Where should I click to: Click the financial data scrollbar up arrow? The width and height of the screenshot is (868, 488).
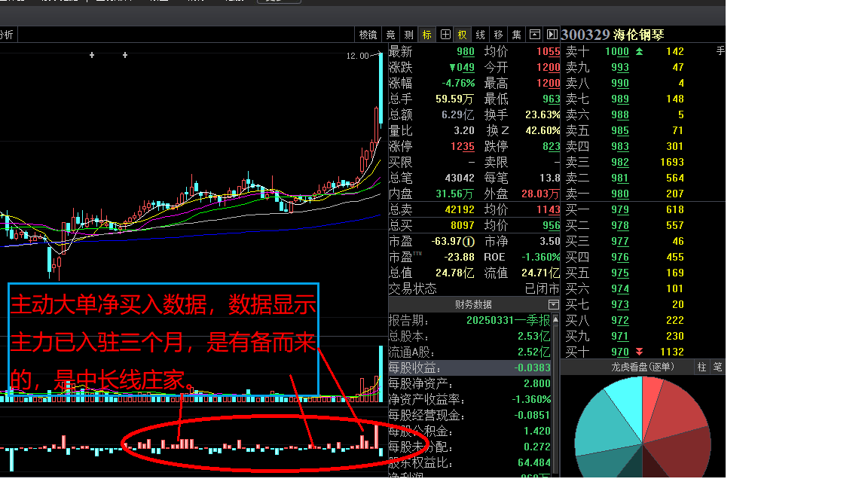555,320
